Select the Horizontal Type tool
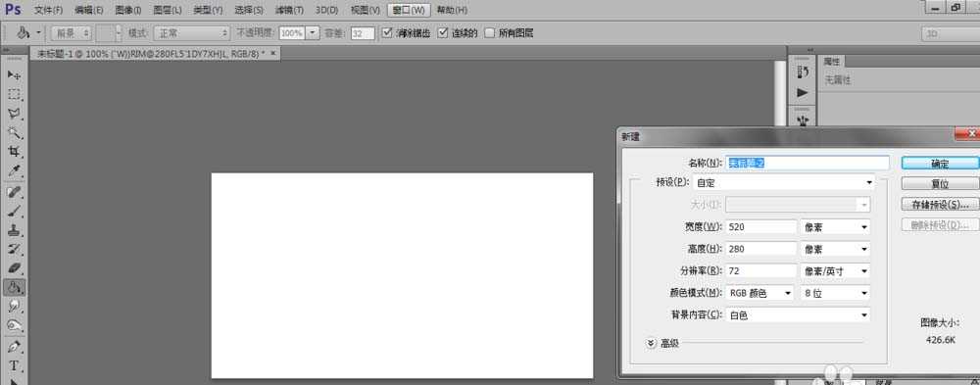Viewport: 980px width, 385px height. 15,365
